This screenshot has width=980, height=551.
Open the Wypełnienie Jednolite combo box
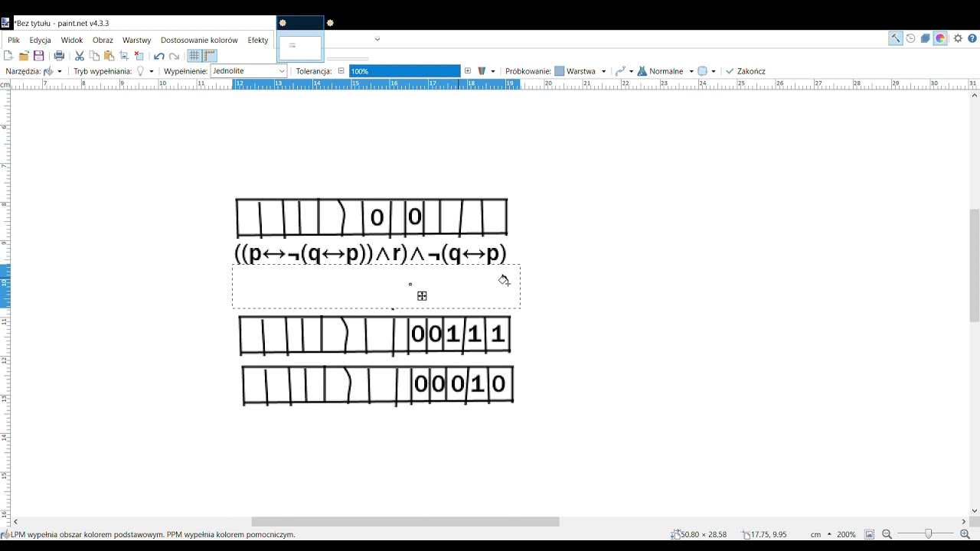point(249,71)
